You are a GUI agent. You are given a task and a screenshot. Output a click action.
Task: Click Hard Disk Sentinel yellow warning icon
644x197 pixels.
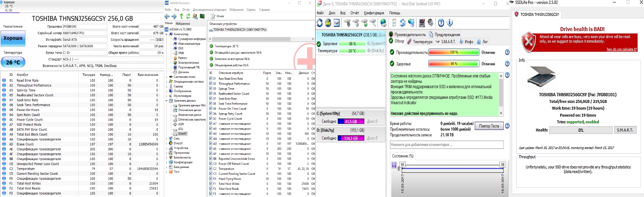[328, 23]
